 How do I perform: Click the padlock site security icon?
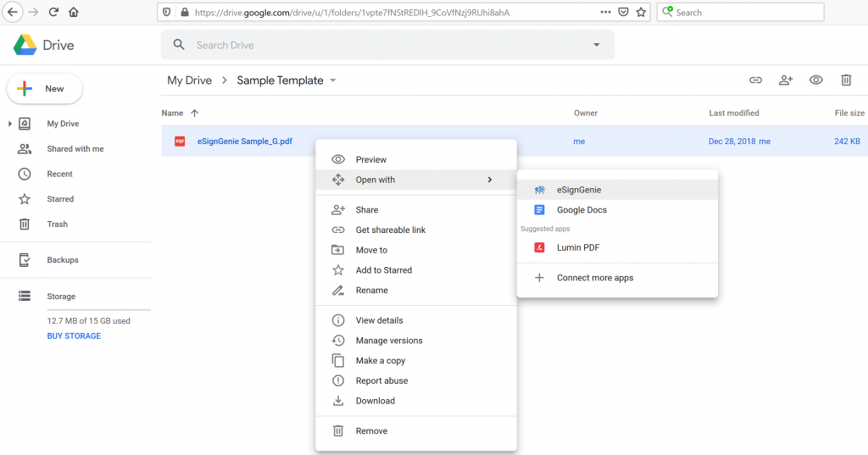tap(184, 12)
